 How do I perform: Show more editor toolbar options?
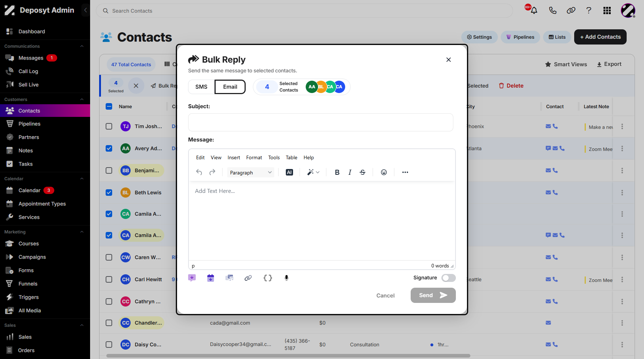[x=405, y=172]
